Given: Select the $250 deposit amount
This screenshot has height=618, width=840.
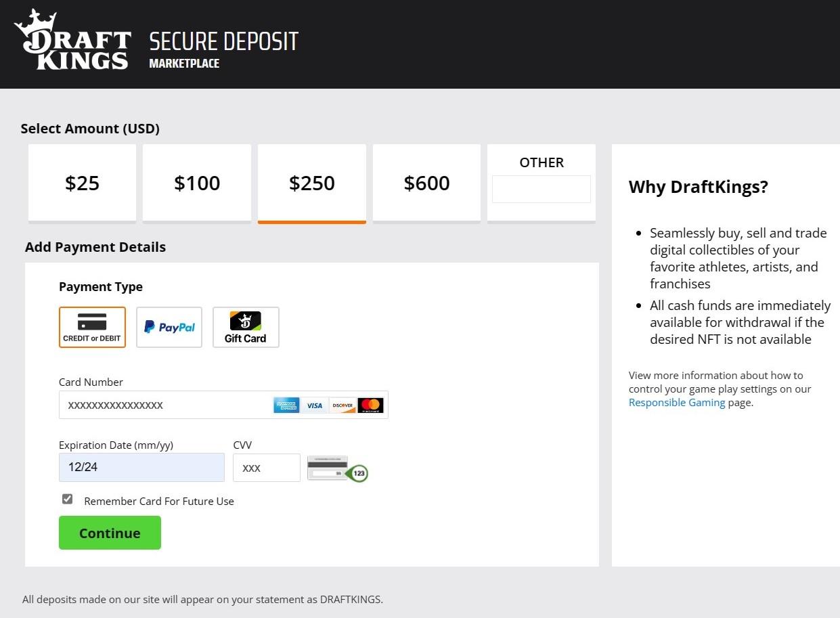Looking at the screenshot, I should 312,183.
